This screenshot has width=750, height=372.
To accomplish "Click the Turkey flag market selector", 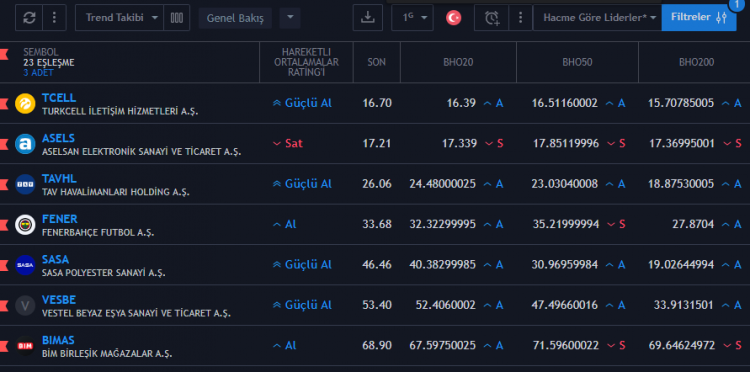I will (x=453, y=18).
